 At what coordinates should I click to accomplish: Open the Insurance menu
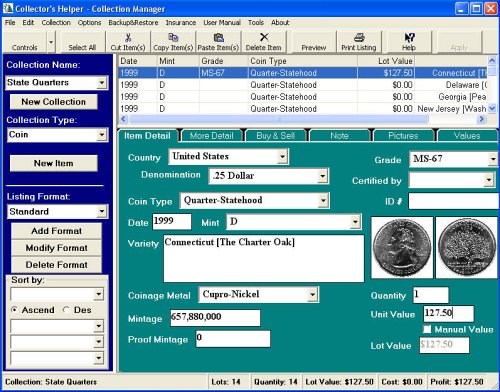pos(181,23)
